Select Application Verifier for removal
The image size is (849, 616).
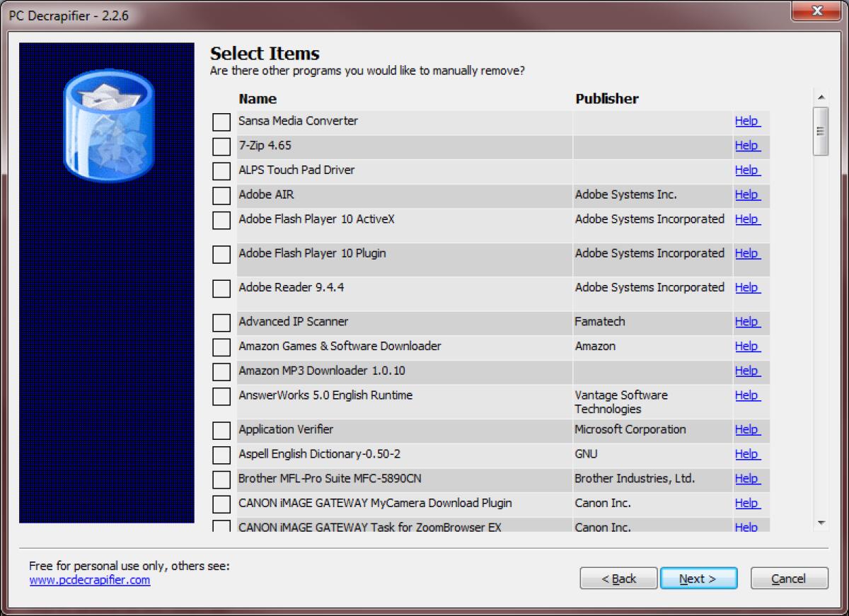click(x=220, y=429)
